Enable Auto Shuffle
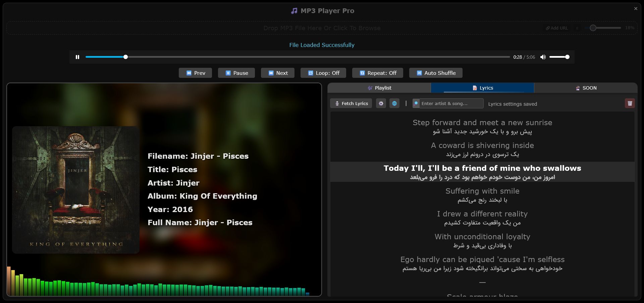This screenshot has height=303, width=644. point(435,73)
